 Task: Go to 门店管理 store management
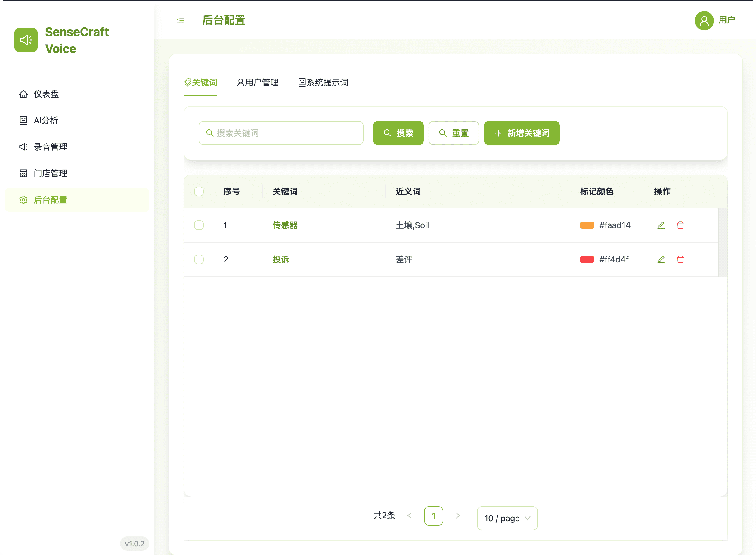click(50, 173)
